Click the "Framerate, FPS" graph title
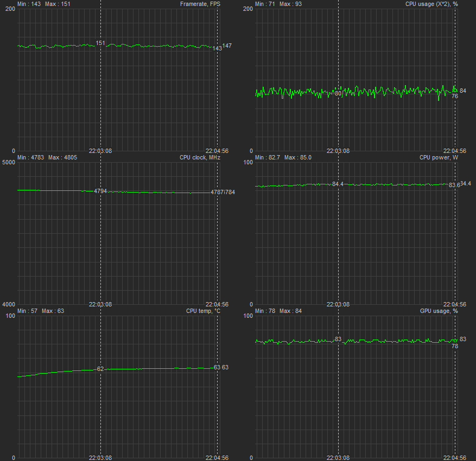 pyautogui.click(x=200, y=4)
